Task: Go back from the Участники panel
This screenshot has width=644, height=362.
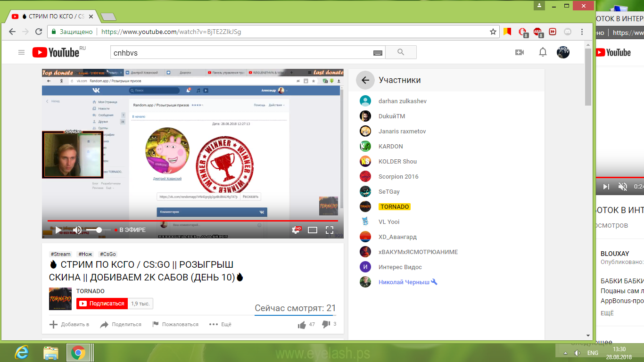Action: pyautogui.click(x=365, y=80)
